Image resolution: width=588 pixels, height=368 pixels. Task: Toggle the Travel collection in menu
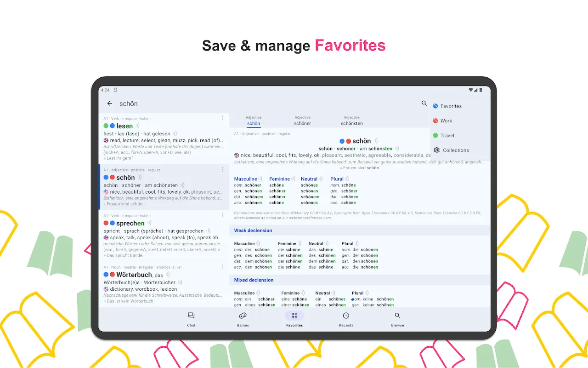click(x=447, y=136)
